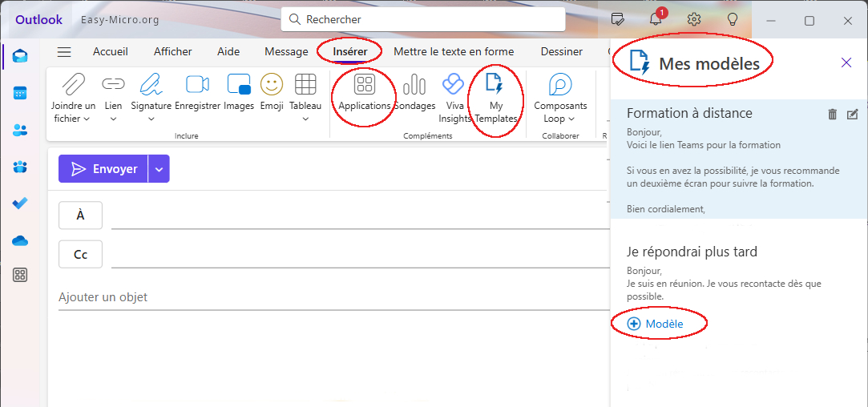Insert a link with Lien
This screenshot has width=868, height=407.
pos(113,99)
